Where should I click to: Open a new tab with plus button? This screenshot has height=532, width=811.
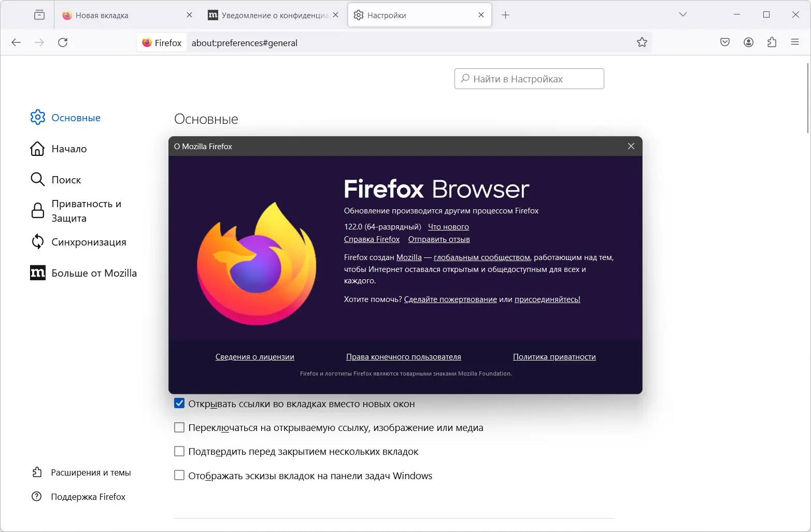coord(506,15)
